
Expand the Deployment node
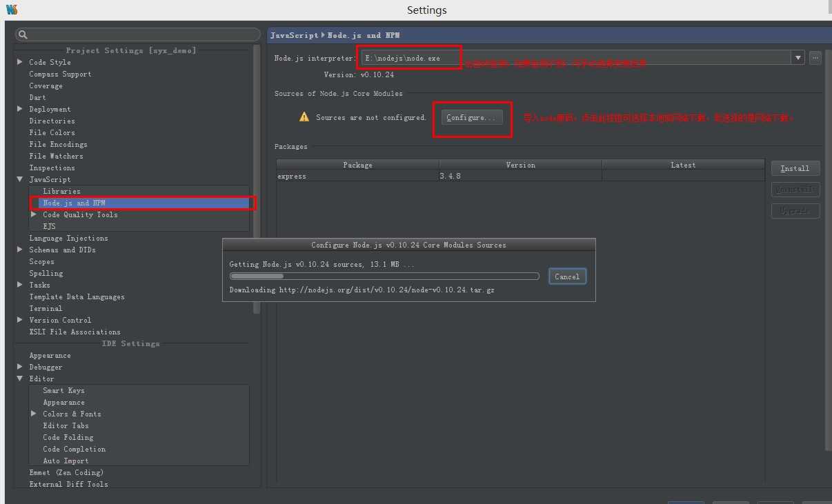20,109
